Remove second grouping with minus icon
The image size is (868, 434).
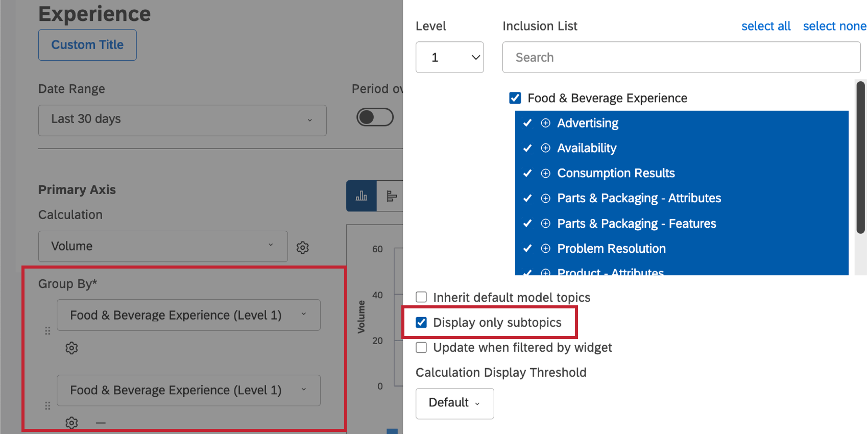pos(101,423)
